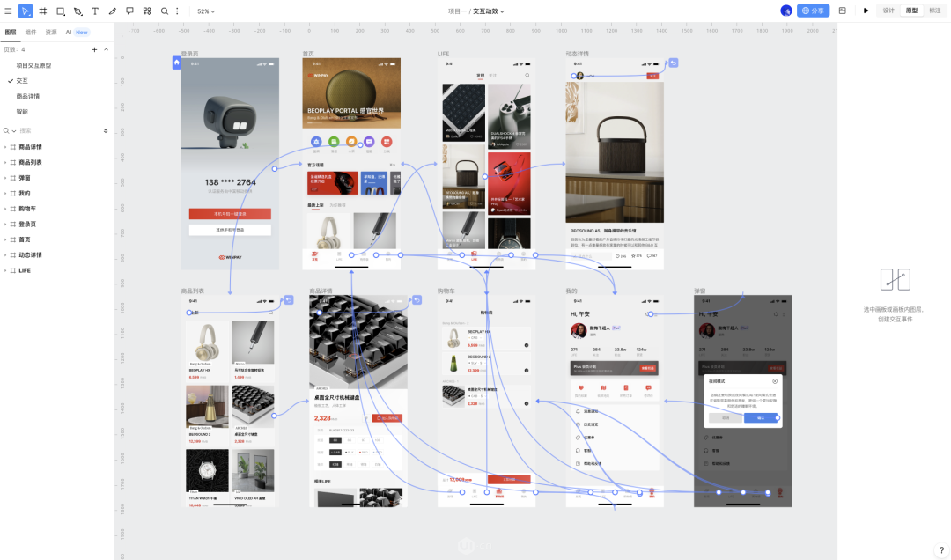
Task: Select the pencil drawing tool
Action: pyautogui.click(x=112, y=11)
